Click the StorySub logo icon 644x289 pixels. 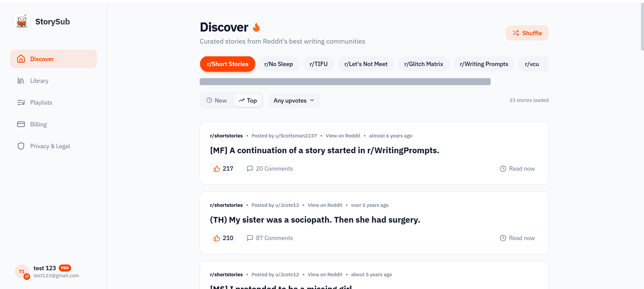click(x=21, y=21)
